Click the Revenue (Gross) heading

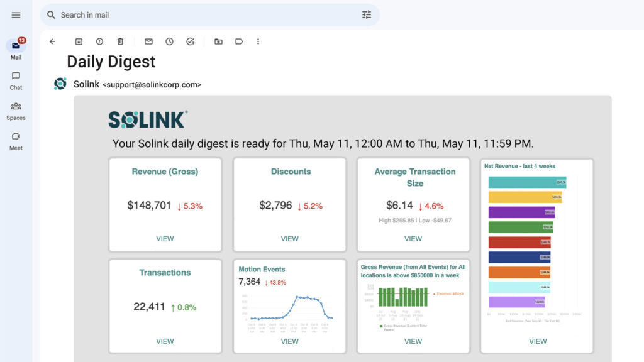click(x=165, y=172)
